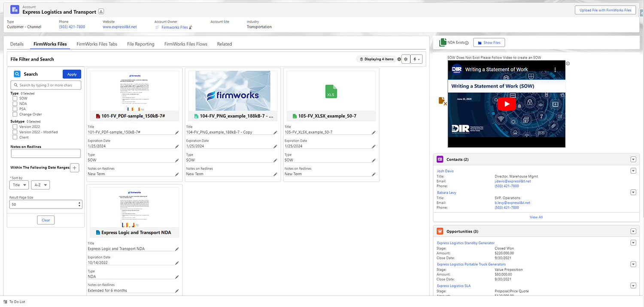Click the info icon next to NDA Exists
The image size is (644, 307).
[x=467, y=43]
